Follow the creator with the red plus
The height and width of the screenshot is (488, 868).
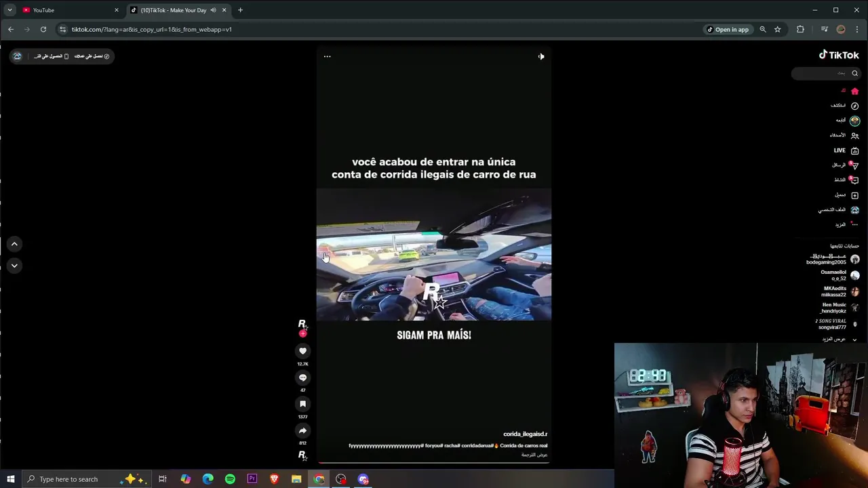pyautogui.click(x=302, y=333)
